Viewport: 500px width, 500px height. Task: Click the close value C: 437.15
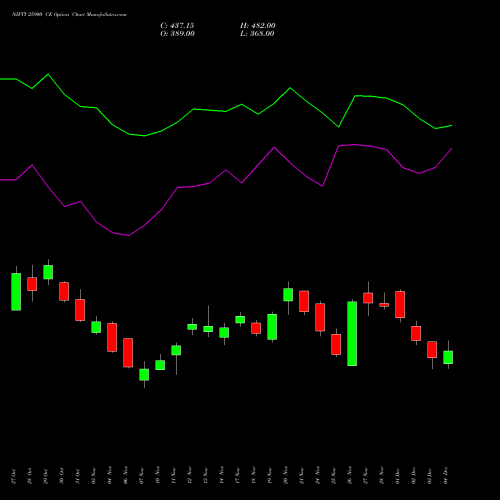point(177,26)
